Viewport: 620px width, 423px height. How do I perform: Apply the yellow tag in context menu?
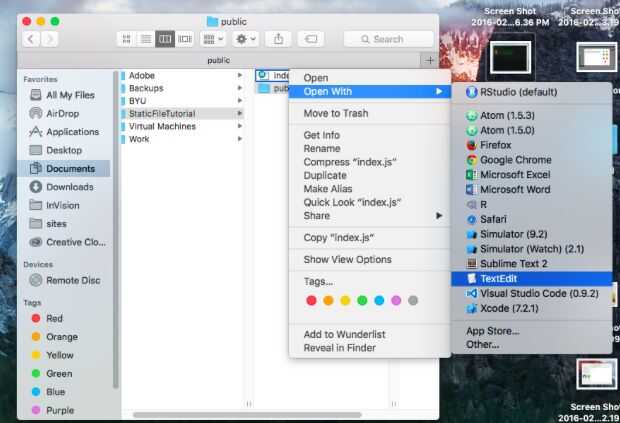coord(345,301)
